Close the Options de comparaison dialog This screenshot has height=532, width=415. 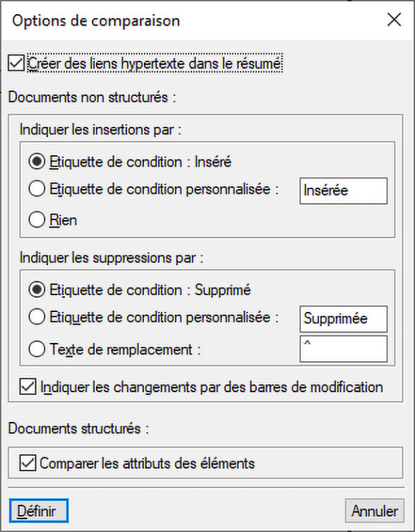[393, 20]
